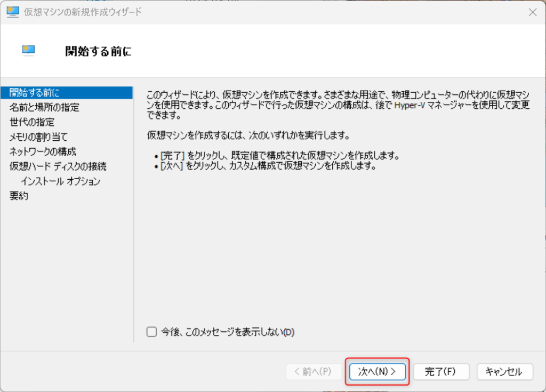546x392 pixels.
Task: Jump to the ネットワークの構成 step
Action: click(43, 151)
